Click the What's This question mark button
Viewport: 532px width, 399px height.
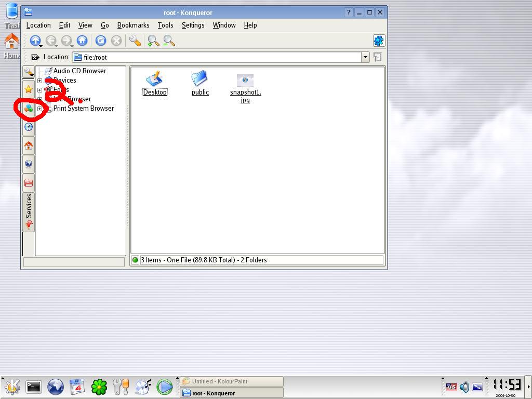coord(349,12)
